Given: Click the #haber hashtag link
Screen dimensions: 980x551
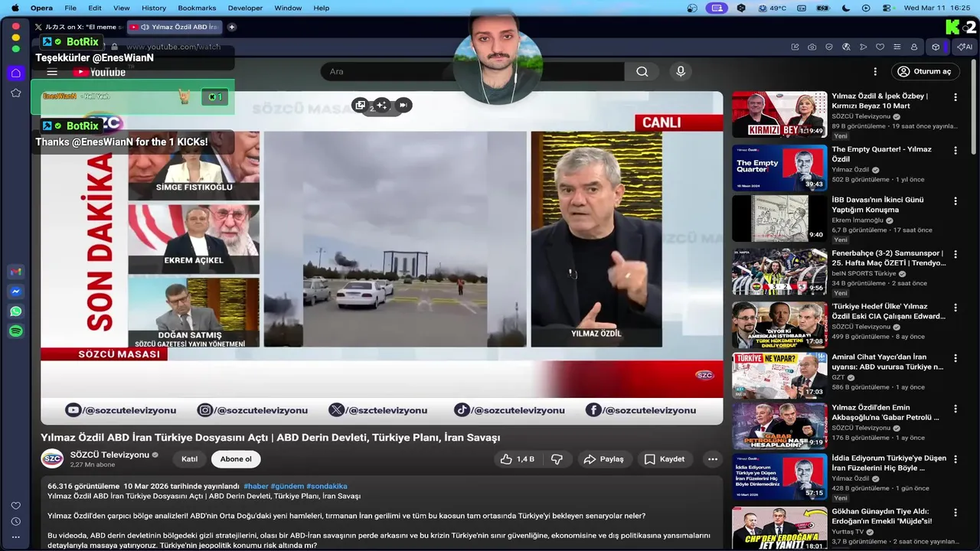Looking at the screenshot, I should (x=256, y=486).
